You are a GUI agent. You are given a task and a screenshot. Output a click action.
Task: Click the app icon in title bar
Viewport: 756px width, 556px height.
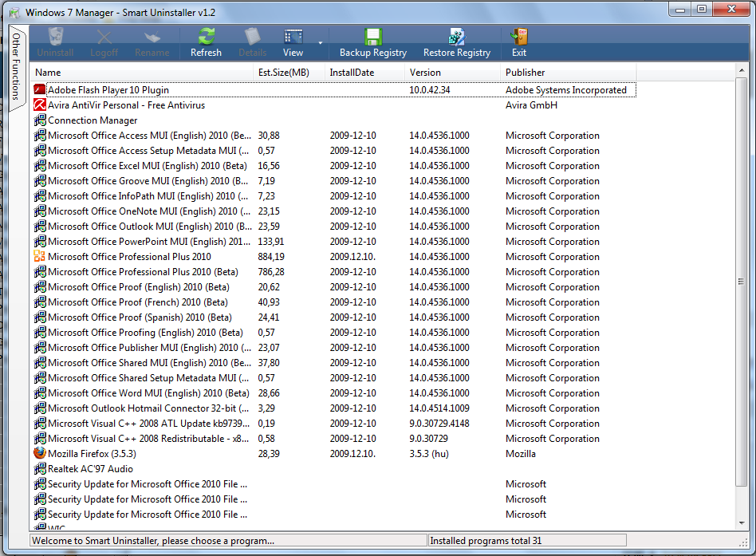coord(14,12)
